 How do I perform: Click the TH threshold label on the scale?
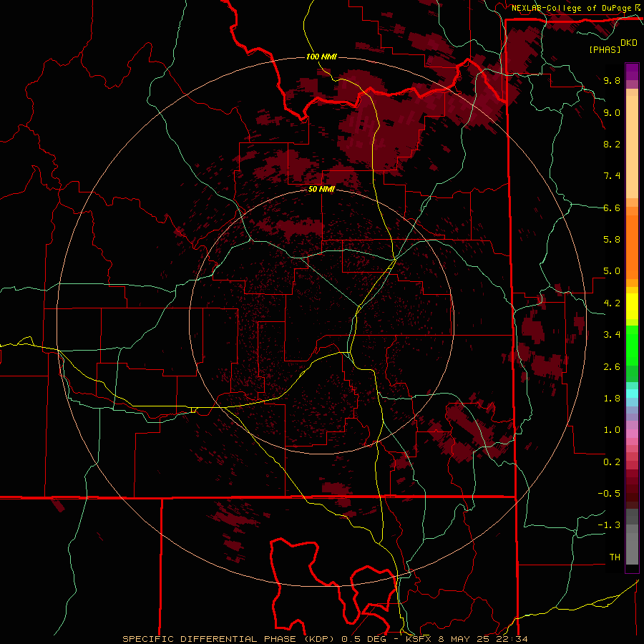(615, 557)
